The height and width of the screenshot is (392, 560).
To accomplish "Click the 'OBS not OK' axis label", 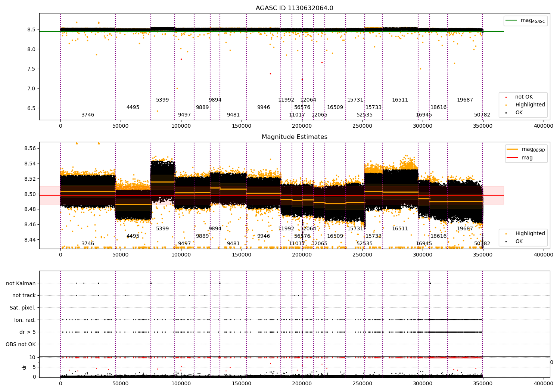I will click(21, 344).
